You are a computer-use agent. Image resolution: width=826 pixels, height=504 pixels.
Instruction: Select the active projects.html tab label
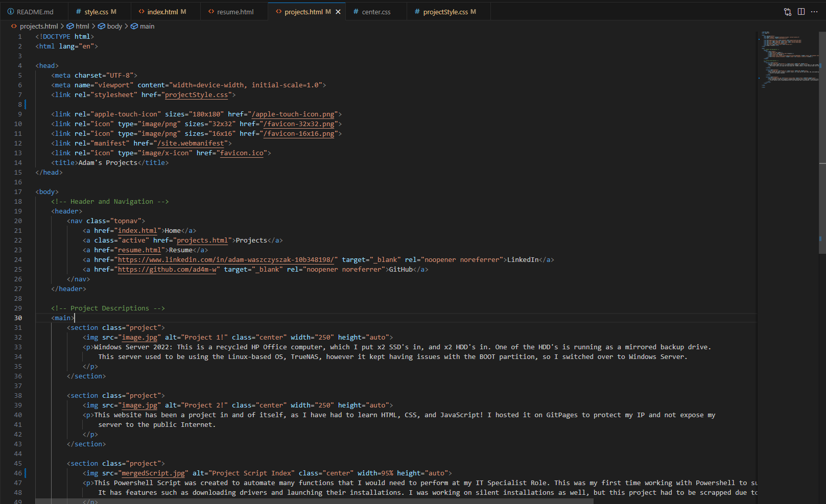tap(303, 12)
